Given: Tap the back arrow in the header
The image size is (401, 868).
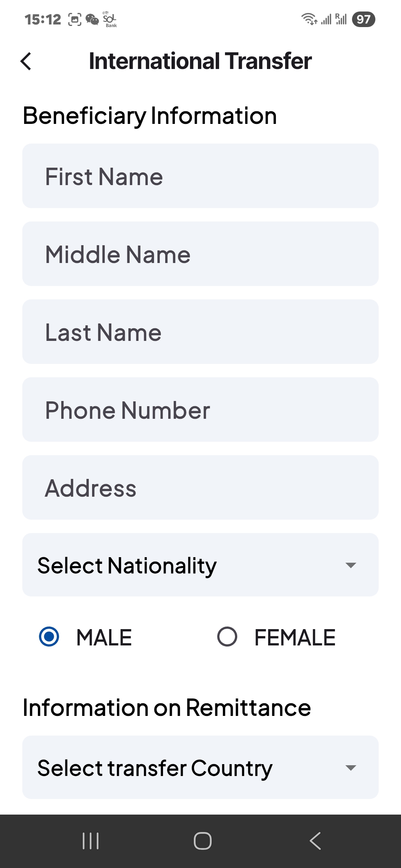Looking at the screenshot, I should (x=26, y=61).
